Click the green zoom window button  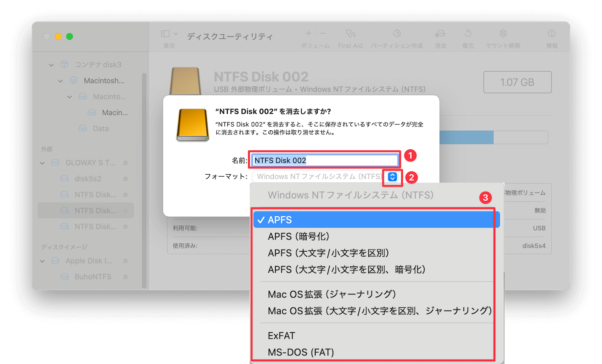coord(70,37)
